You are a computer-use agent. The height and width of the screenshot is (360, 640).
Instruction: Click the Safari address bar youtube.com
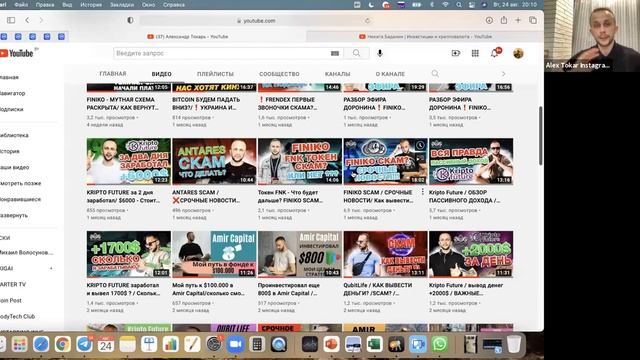pyautogui.click(x=256, y=20)
